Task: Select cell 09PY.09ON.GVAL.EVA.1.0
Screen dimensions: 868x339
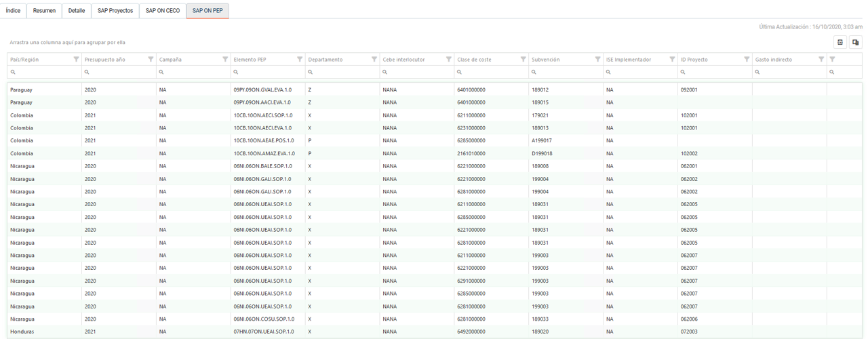Action: (268, 89)
